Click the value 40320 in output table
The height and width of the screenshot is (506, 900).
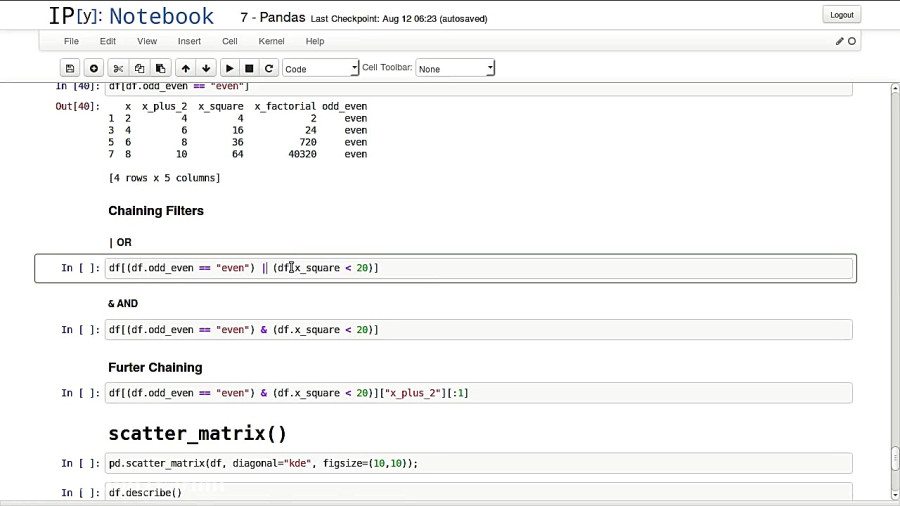coord(302,154)
